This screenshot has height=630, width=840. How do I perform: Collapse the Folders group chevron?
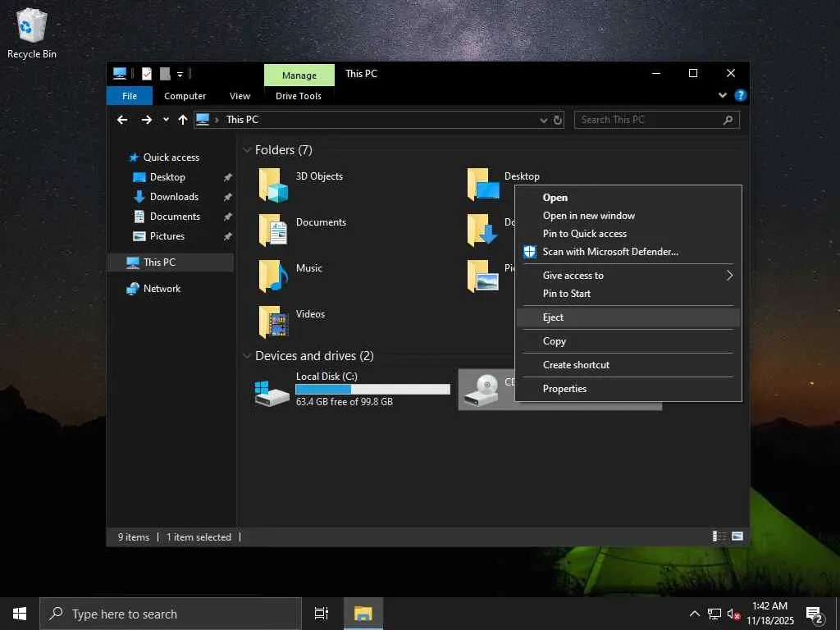click(246, 150)
